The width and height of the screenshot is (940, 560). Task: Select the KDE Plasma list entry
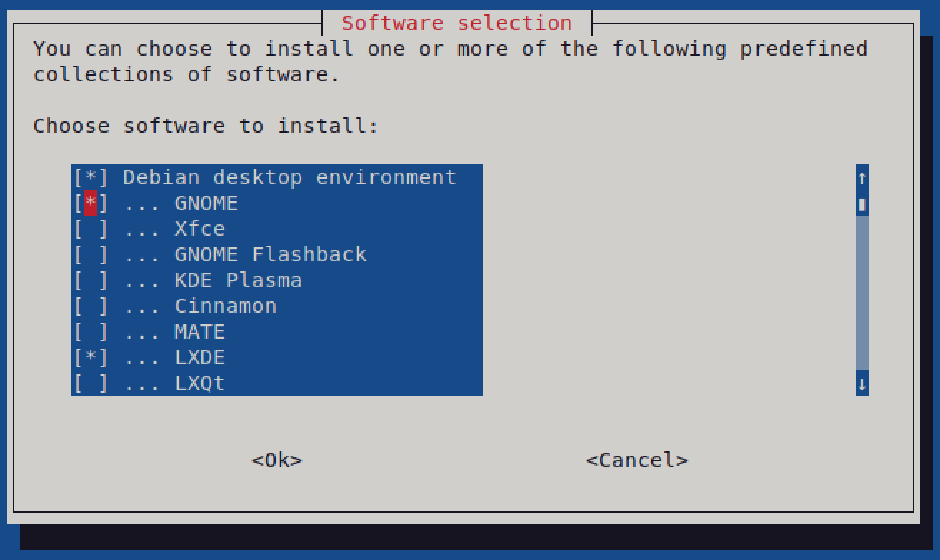pyautogui.click(x=239, y=280)
